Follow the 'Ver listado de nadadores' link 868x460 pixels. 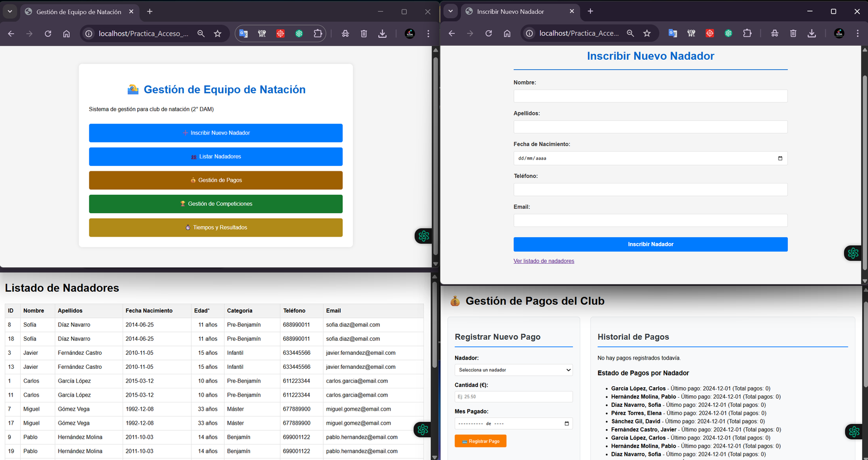544,261
